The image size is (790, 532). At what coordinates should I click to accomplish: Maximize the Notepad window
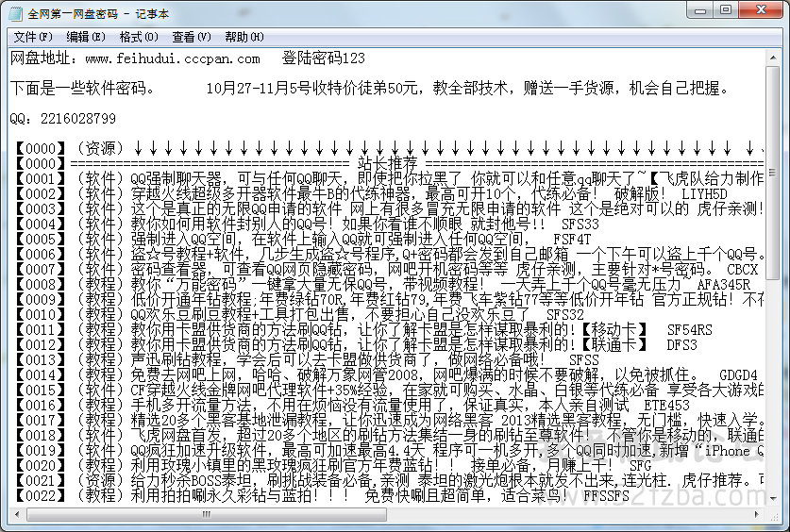click(x=726, y=10)
